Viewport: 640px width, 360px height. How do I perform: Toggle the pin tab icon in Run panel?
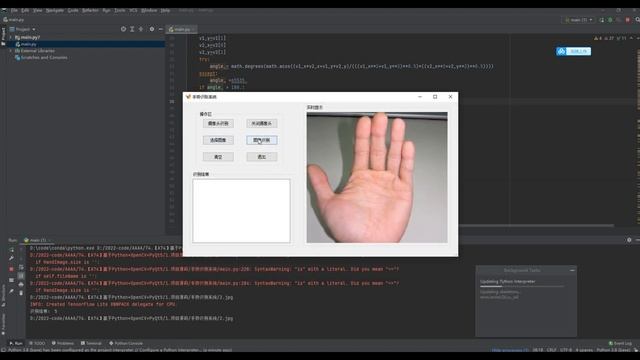pos(11,291)
